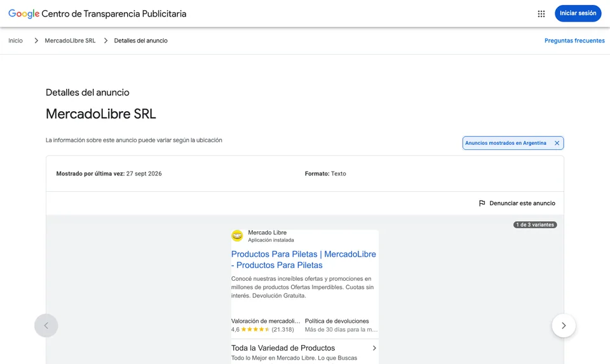Click the Mercado Libre ad logo

[237, 236]
